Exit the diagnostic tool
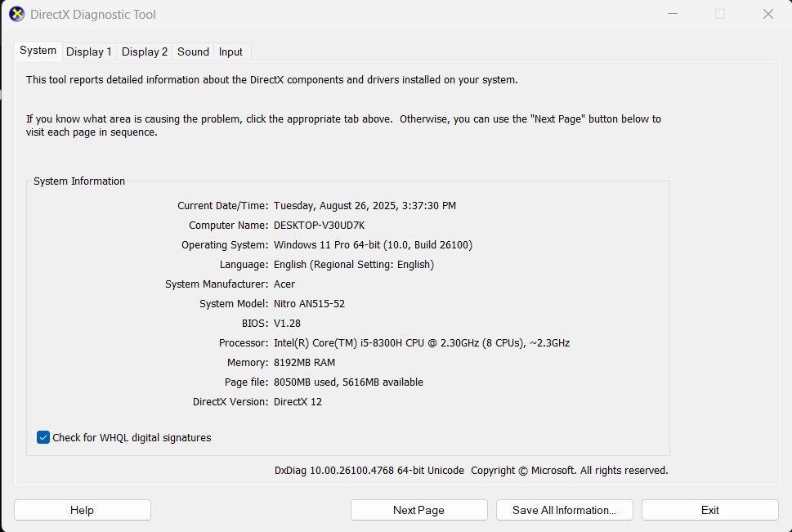Viewport: 792px width, 532px height. pyautogui.click(x=709, y=510)
